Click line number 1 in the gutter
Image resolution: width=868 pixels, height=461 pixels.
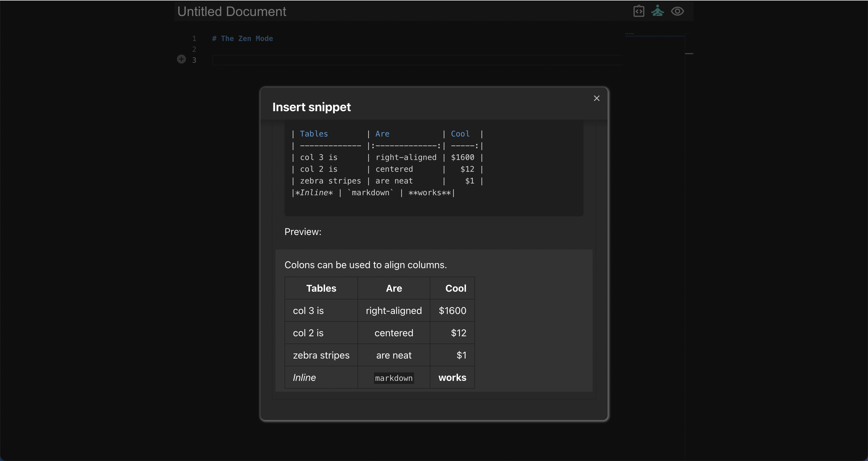[194, 39]
